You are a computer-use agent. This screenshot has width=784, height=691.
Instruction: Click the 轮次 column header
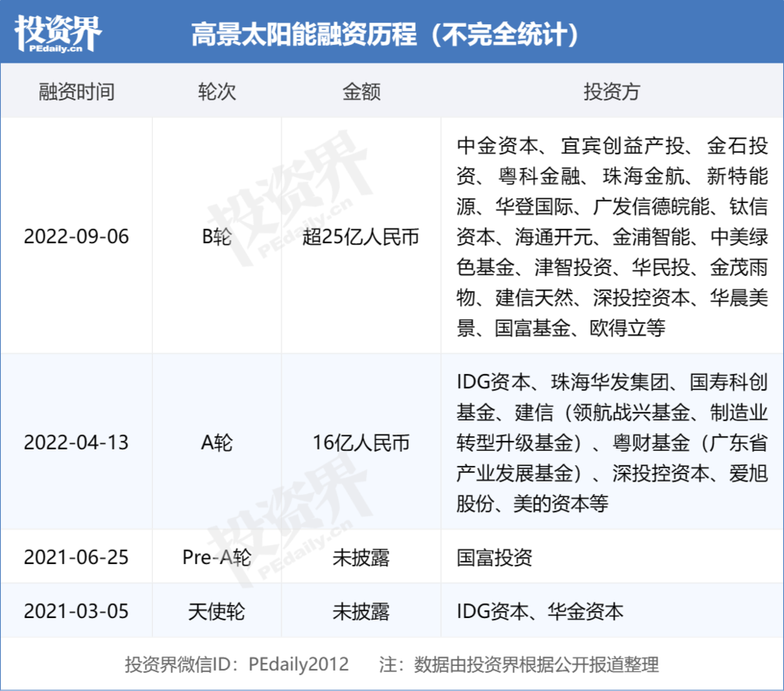pyautogui.click(x=216, y=92)
